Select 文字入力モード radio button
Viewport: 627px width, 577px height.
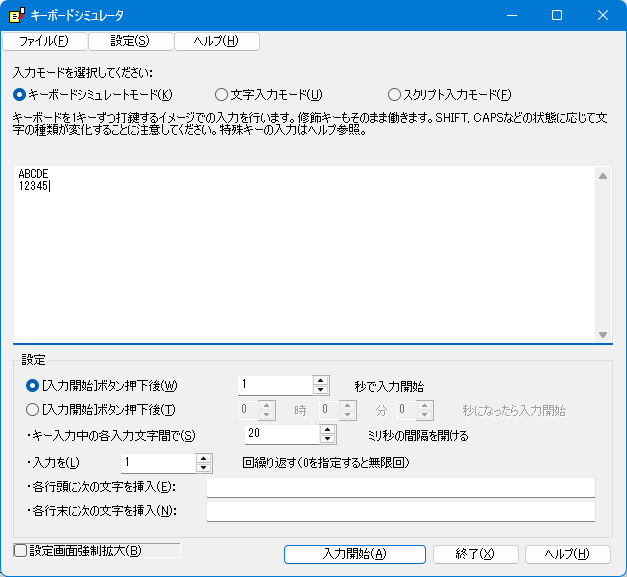click(222, 95)
